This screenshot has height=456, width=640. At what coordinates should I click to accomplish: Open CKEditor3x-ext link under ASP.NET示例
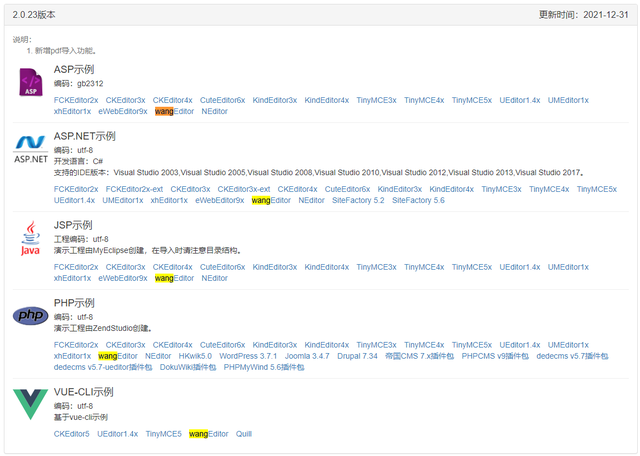[x=244, y=189]
